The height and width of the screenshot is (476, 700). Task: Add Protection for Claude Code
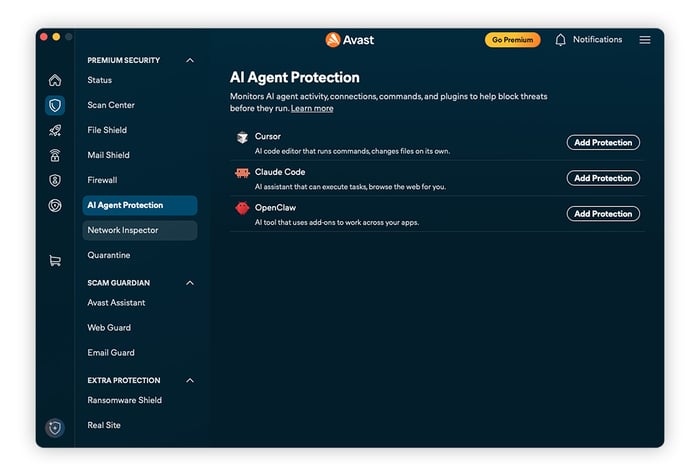tap(603, 178)
